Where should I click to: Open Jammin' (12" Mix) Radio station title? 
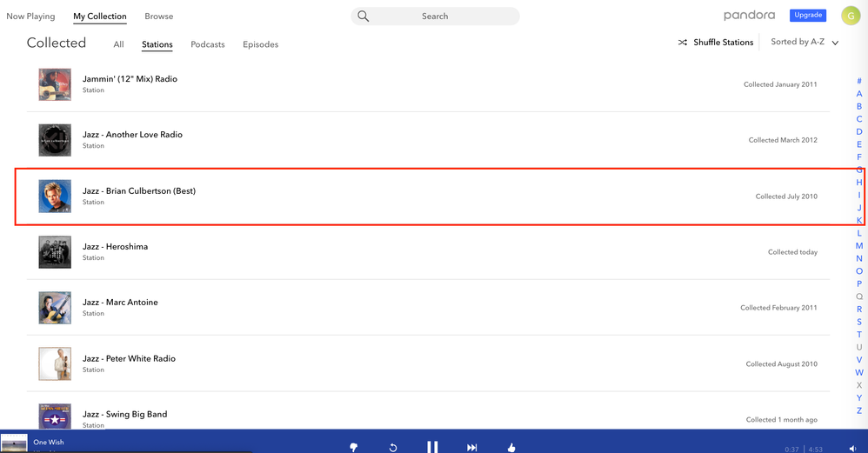point(130,78)
